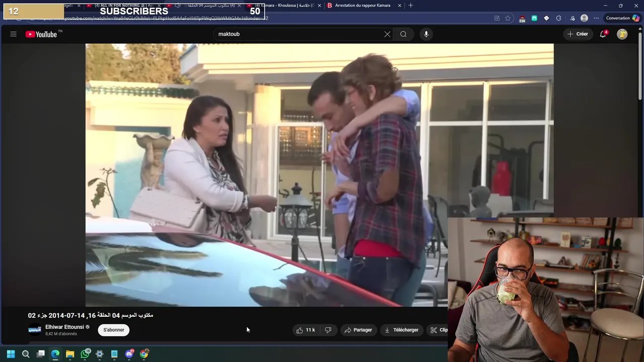Screen dimensions: 644x362
Task: Click the '8,42 M d'abonnés' subscriber count
Action: (61, 334)
